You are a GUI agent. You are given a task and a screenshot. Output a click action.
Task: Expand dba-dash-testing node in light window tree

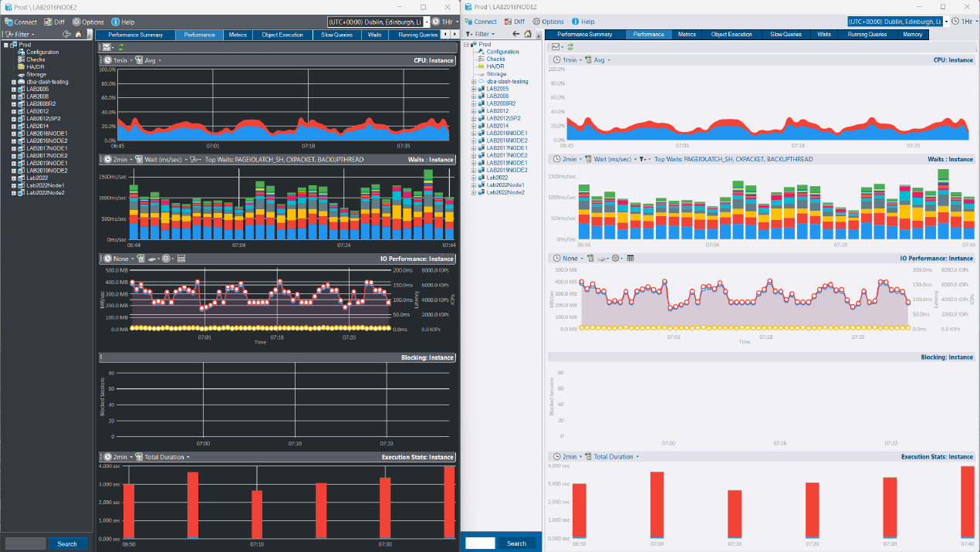tap(474, 81)
